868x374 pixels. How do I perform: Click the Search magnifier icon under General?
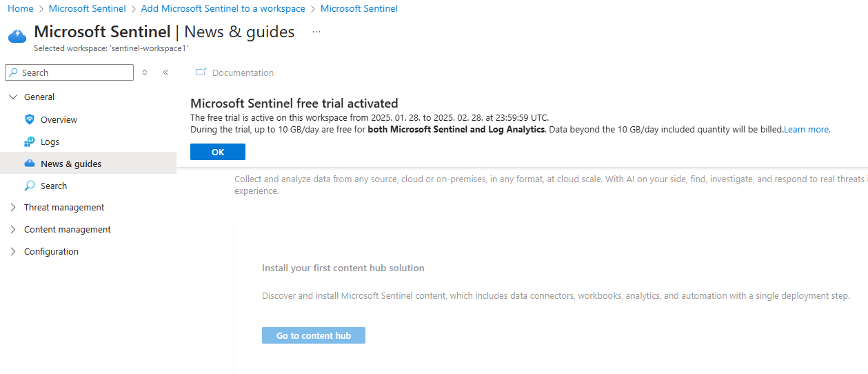point(30,186)
